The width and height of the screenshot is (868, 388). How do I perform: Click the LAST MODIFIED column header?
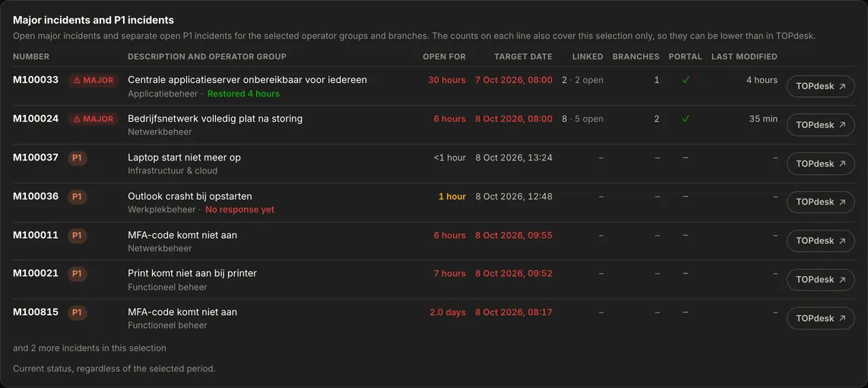pos(745,56)
